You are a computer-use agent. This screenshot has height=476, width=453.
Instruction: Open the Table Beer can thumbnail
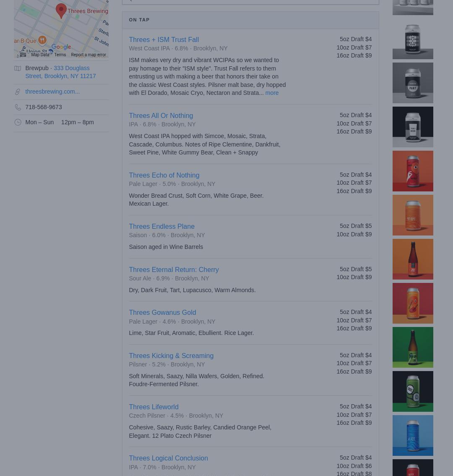pos(413,127)
